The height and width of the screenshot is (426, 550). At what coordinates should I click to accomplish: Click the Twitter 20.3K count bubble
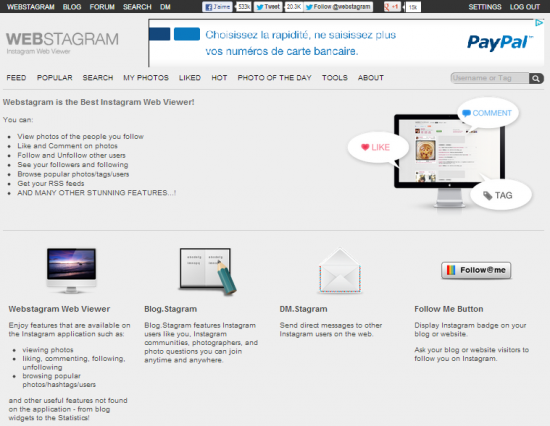tap(294, 7)
